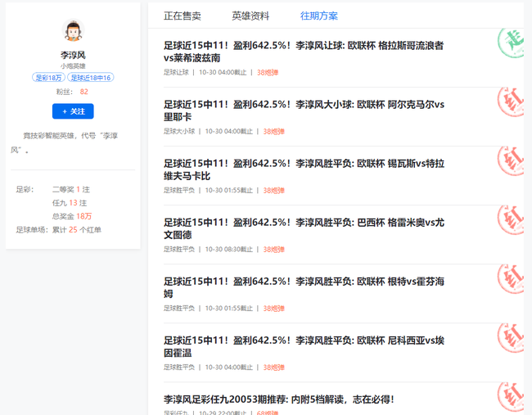
Task: Click 任九 13 注 stat
Action: pyautogui.click(x=70, y=203)
